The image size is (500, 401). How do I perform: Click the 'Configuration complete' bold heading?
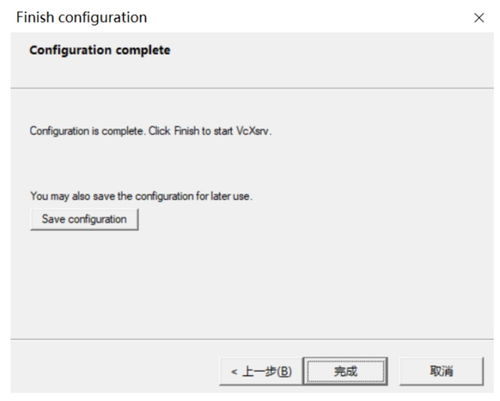point(100,50)
